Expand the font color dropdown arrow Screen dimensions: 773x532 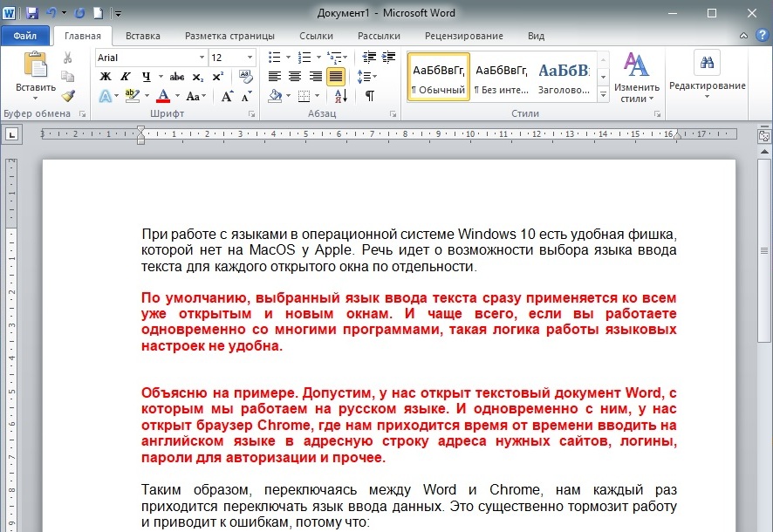[177, 96]
